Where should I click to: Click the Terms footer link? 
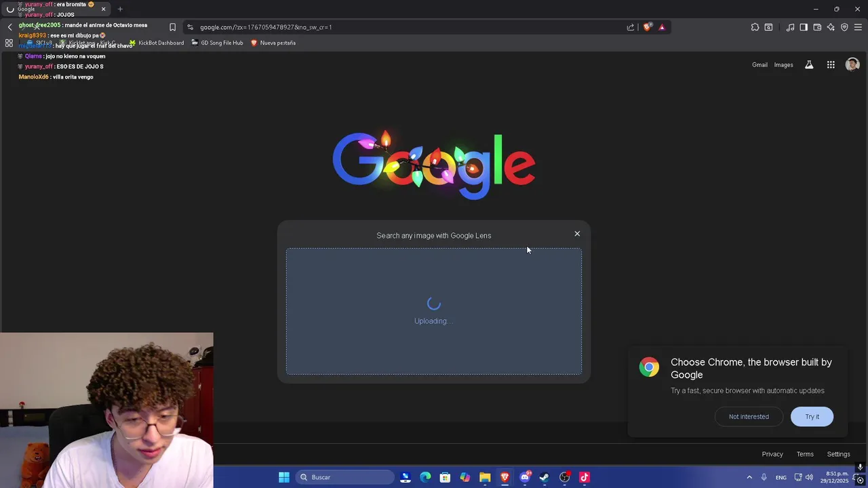tap(805, 454)
